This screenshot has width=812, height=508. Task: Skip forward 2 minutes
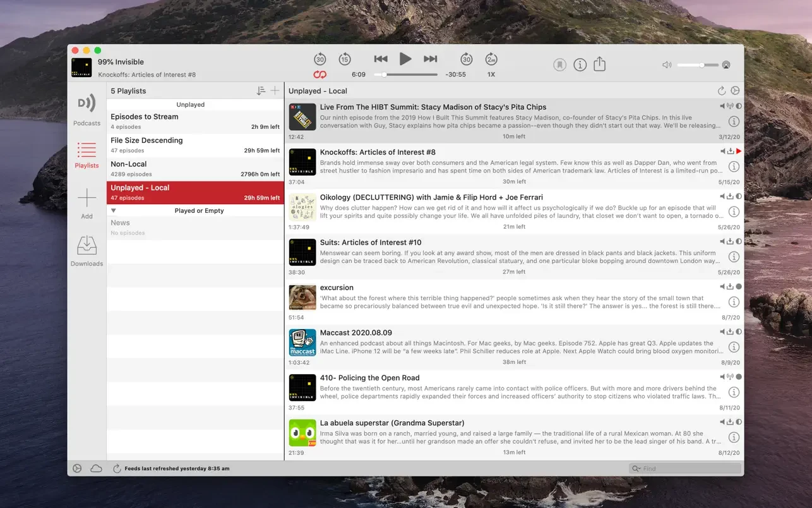(x=491, y=59)
